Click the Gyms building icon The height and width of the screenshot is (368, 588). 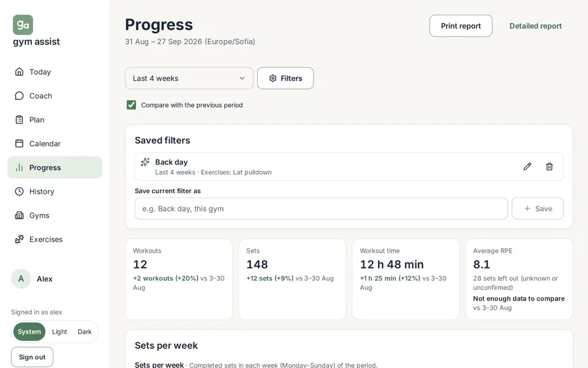point(19,215)
